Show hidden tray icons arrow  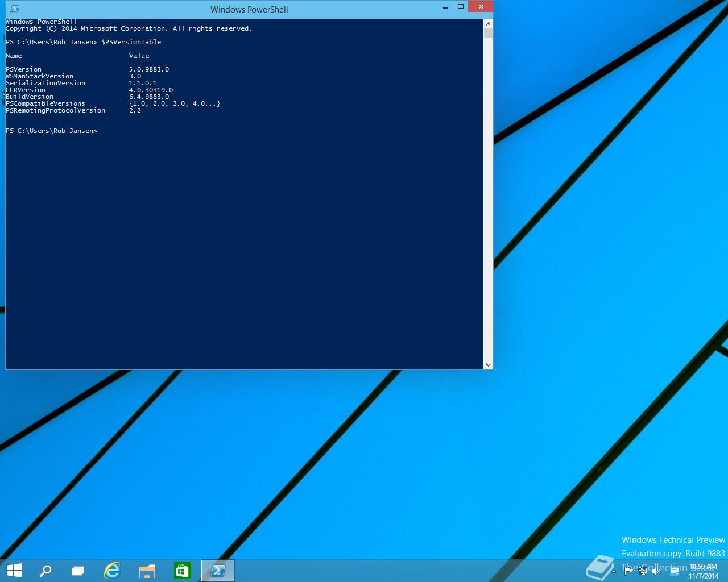click(614, 571)
